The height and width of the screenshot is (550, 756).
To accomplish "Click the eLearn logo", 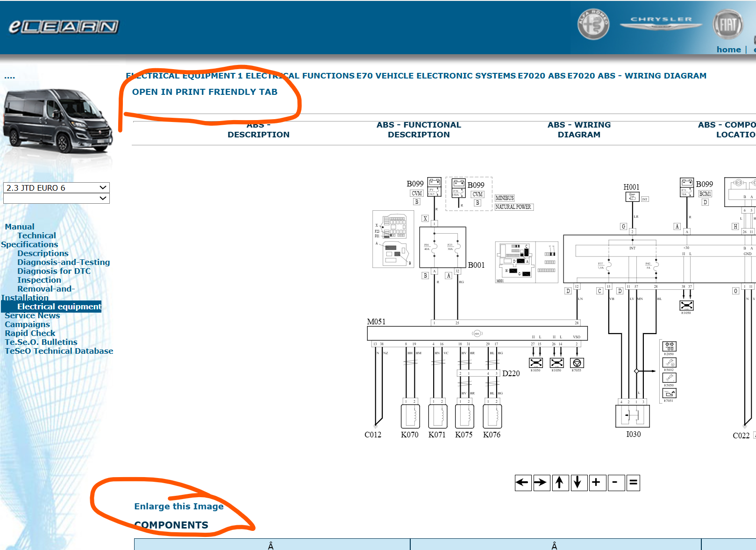I will pyautogui.click(x=64, y=27).
